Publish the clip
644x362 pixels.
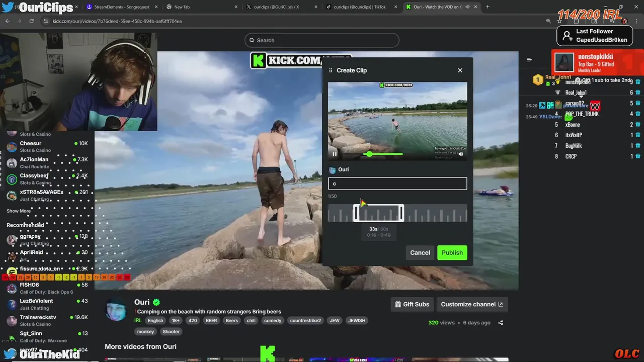point(452,252)
